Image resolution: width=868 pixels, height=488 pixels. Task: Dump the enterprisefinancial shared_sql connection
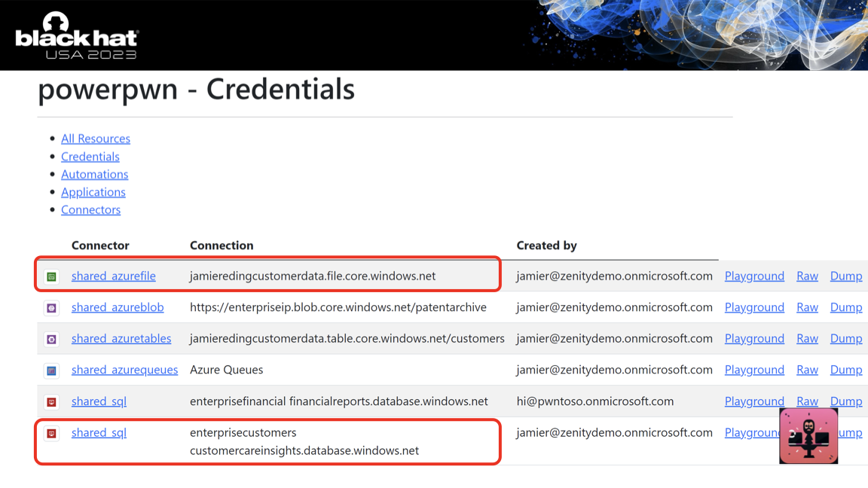846,401
